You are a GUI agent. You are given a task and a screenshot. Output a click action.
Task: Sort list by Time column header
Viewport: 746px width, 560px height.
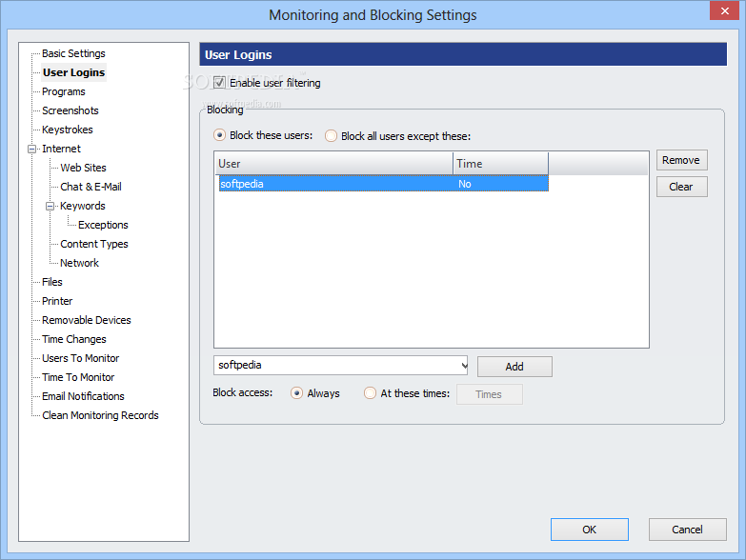coord(500,164)
